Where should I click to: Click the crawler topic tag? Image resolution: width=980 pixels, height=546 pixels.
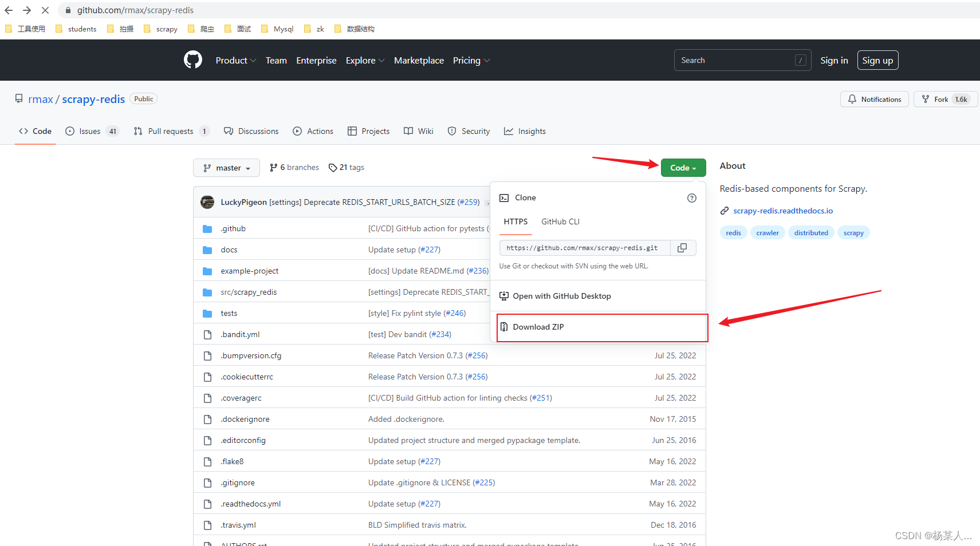click(768, 232)
